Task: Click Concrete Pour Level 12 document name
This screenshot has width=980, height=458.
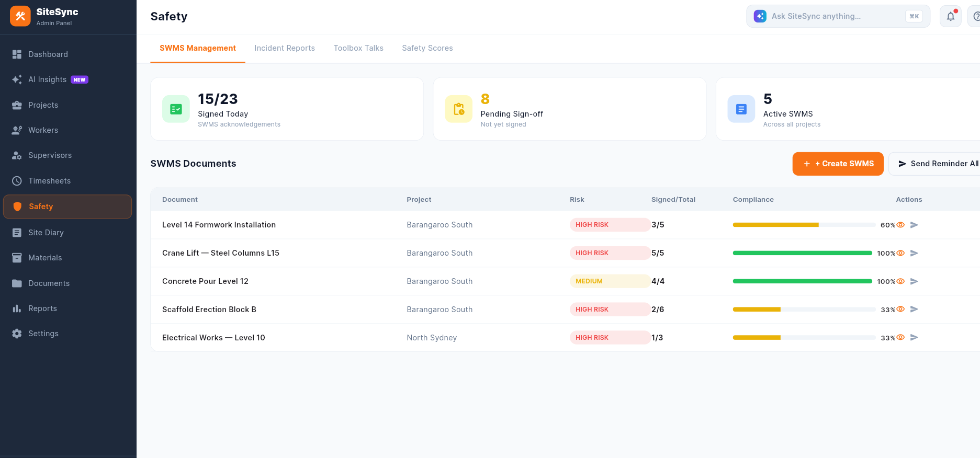Action: (x=205, y=281)
